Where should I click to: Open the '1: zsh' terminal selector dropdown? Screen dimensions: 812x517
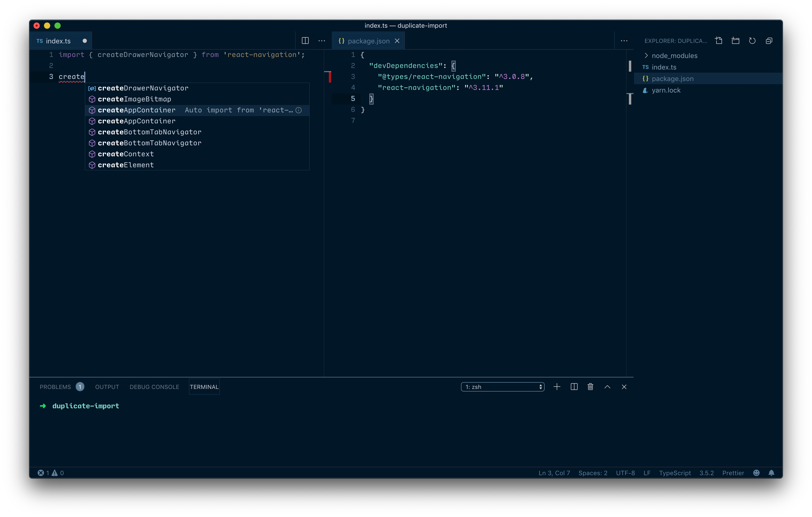502,387
